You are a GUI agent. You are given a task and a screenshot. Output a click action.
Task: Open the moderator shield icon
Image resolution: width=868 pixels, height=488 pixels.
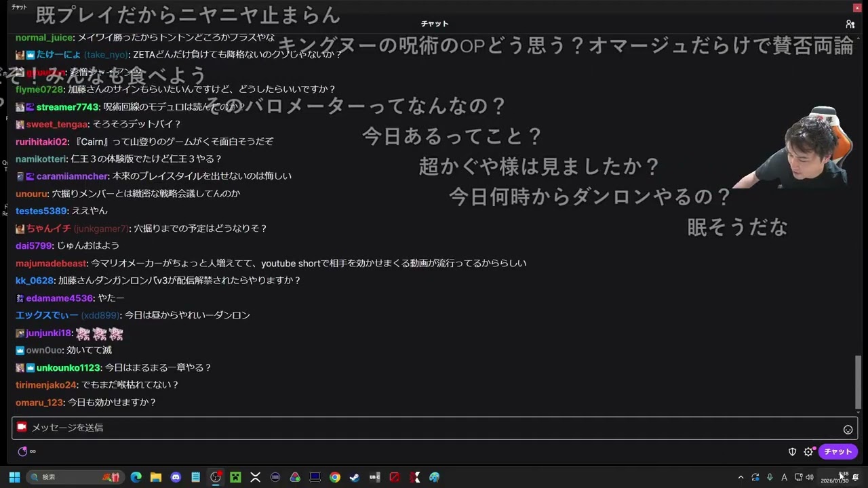[x=792, y=451]
